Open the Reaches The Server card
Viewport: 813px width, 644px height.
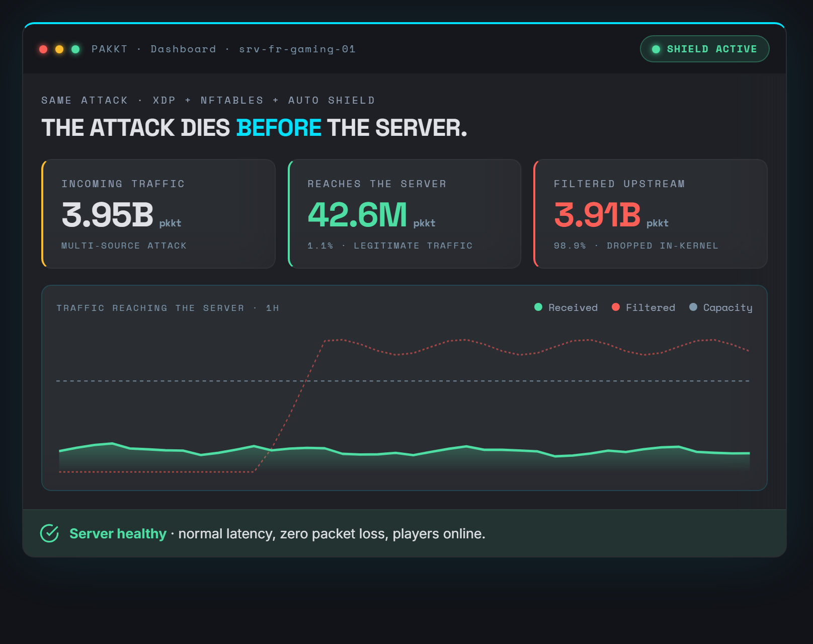[x=404, y=214]
